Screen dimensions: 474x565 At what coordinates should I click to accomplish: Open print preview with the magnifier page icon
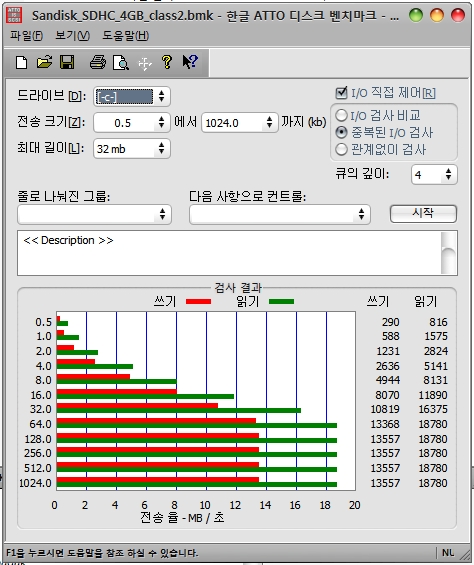pyautogui.click(x=120, y=63)
